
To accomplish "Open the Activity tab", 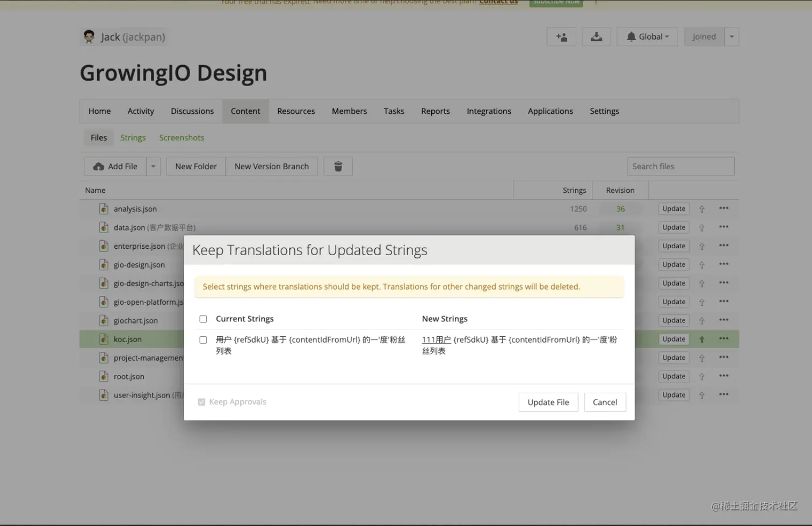I will (141, 111).
